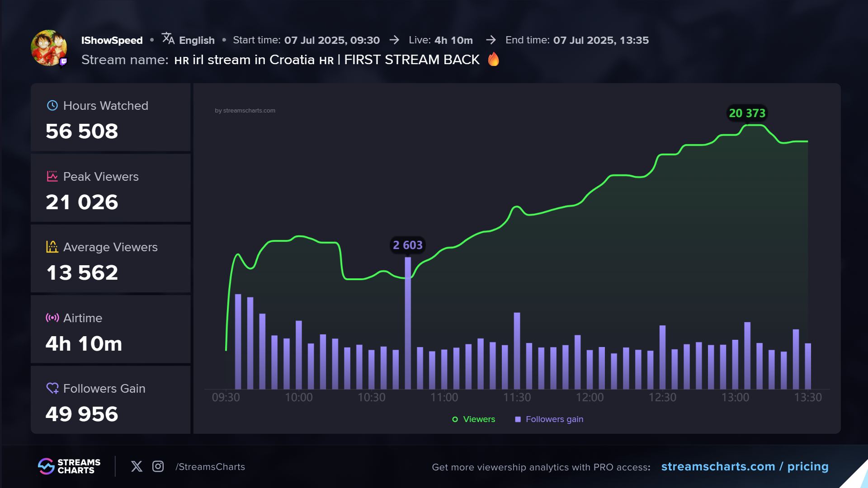Open the Instagram icon in footer
Viewport: 868px width, 488px height.
click(158, 466)
